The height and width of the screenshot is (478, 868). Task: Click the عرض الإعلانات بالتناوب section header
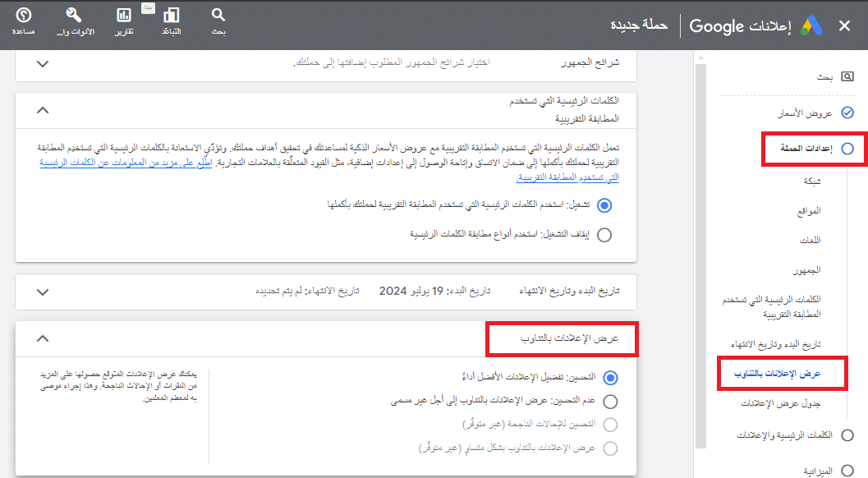[x=570, y=338]
